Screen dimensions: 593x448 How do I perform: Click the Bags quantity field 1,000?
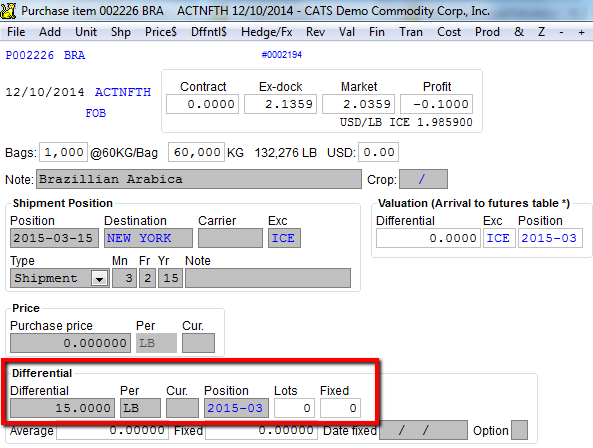tap(64, 152)
